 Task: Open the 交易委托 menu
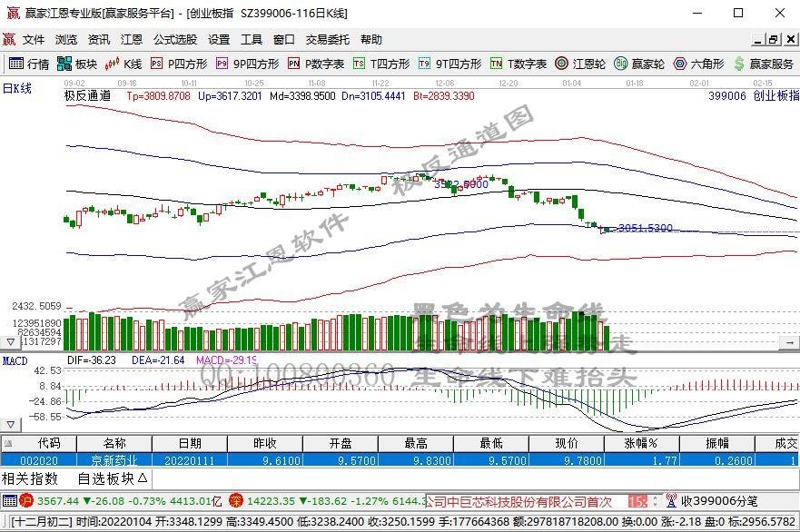pos(328,39)
